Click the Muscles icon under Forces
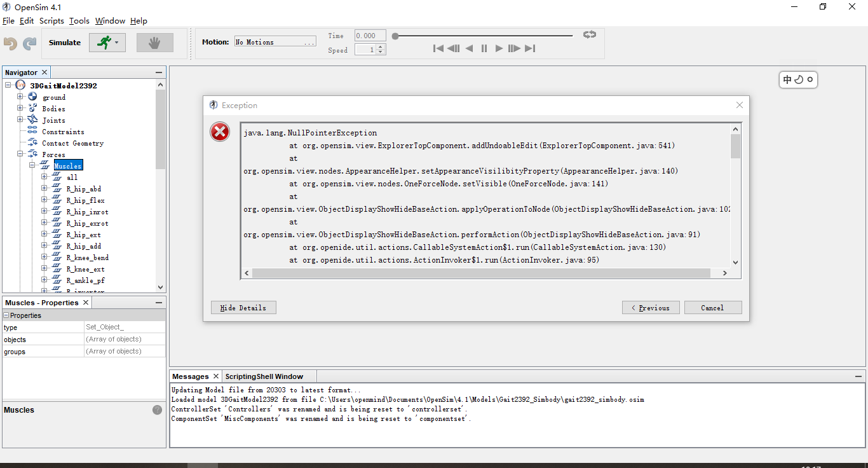868x468 pixels. click(x=43, y=165)
